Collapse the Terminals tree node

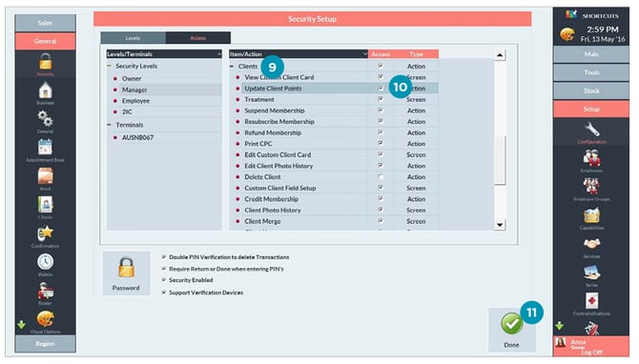pos(110,125)
